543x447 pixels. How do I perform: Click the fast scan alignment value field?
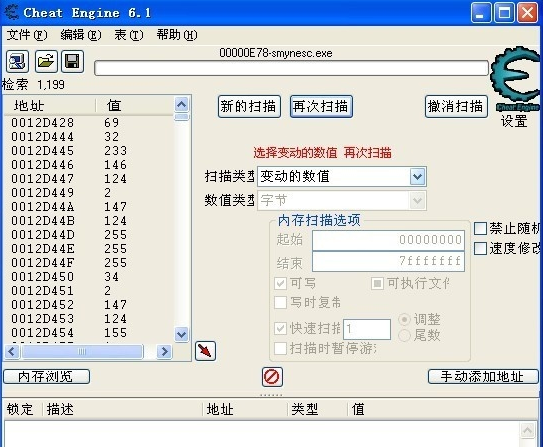[x=367, y=329]
